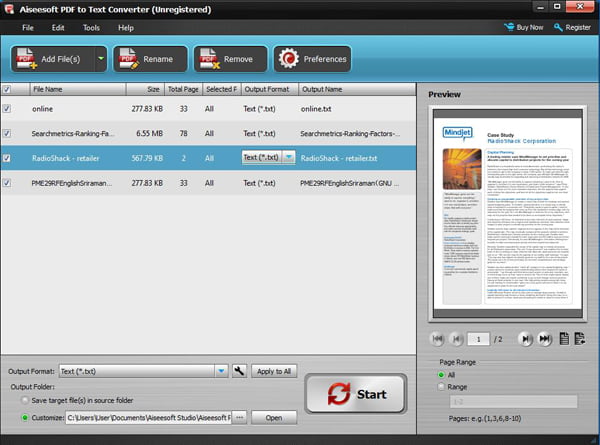Select the 'online' file name
The width and height of the screenshot is (600, 445).
tap(42, 109)
